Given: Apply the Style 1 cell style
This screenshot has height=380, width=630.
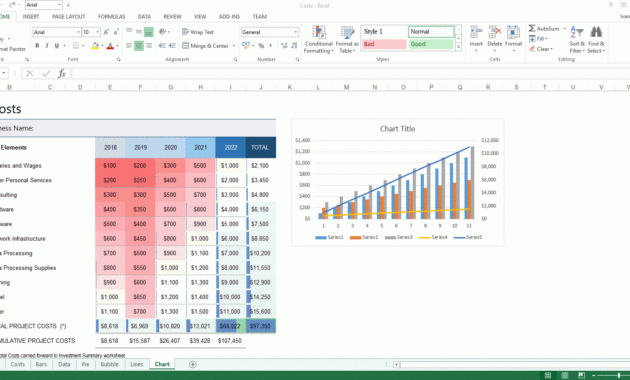Looking at the screenshot, I should click(x=385, y=32).
